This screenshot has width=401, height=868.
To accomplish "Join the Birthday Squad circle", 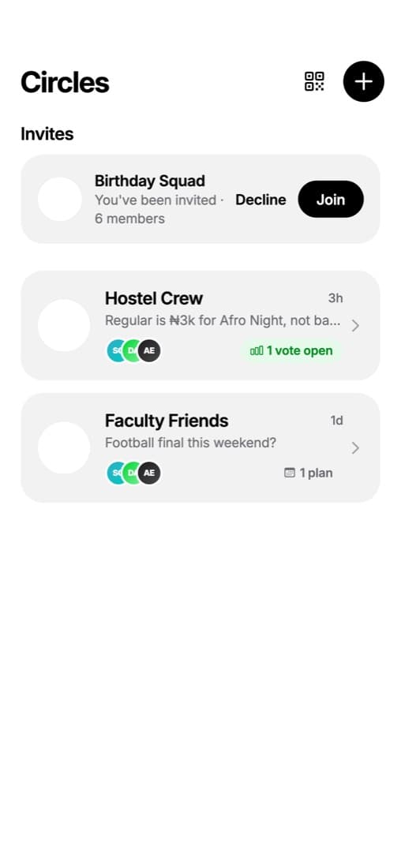I will 331,200.
